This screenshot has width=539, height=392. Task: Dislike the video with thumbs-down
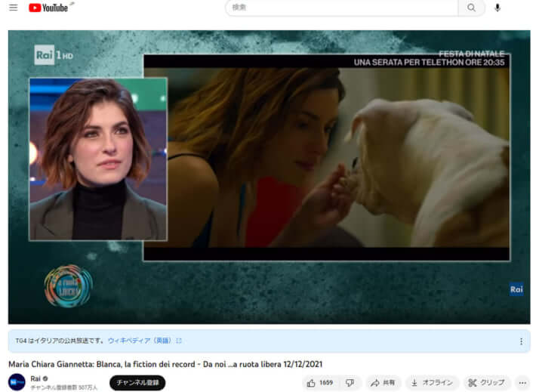(350, 383)
